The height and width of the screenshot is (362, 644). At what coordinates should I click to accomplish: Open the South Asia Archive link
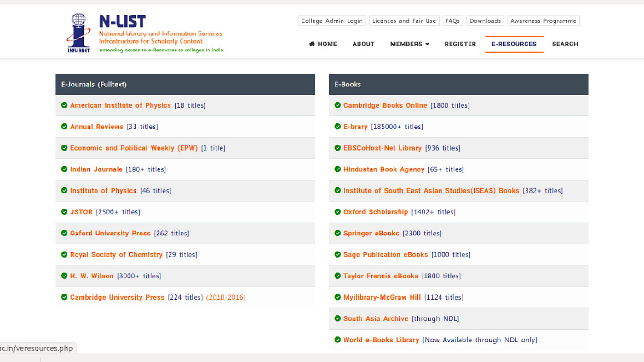click(376, 319)
